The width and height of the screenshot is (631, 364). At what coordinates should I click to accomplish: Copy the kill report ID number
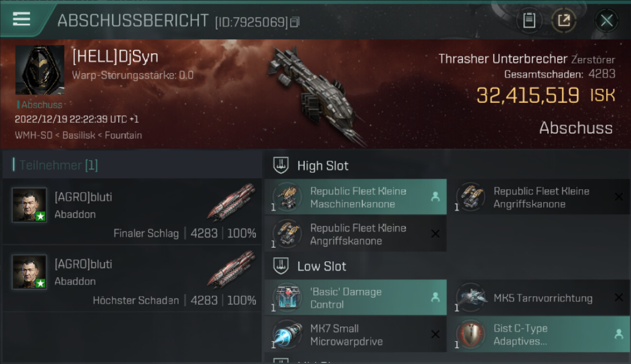click(295, 22)
